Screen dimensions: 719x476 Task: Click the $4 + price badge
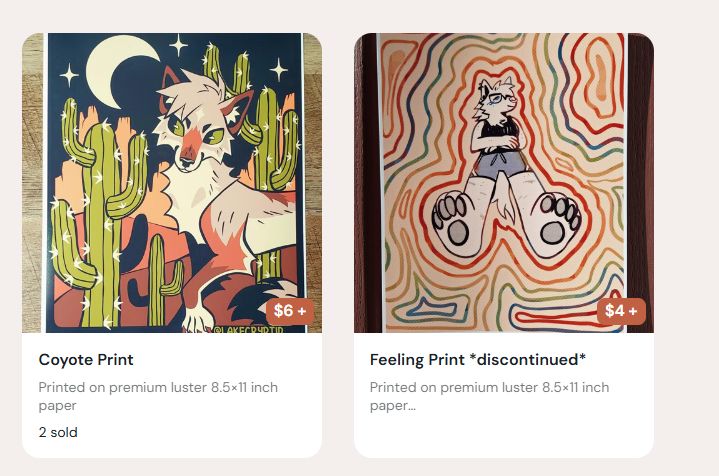point(621,311)
